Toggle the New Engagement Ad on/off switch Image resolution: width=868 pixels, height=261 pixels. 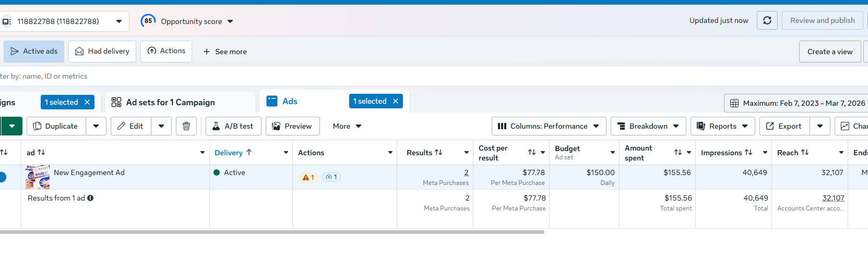pos(2,177)
